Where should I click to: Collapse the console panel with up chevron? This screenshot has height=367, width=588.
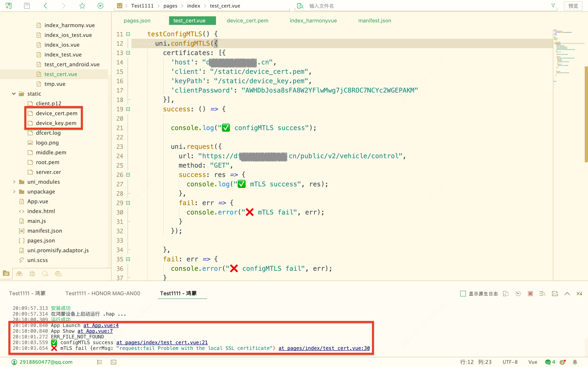567,294
